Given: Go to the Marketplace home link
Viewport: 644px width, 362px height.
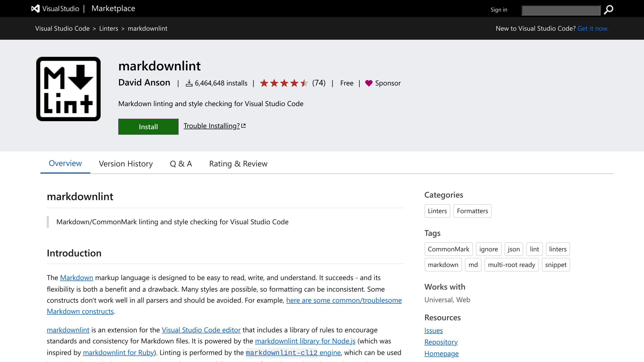Looking at the screenshot, I should (113, 9).
